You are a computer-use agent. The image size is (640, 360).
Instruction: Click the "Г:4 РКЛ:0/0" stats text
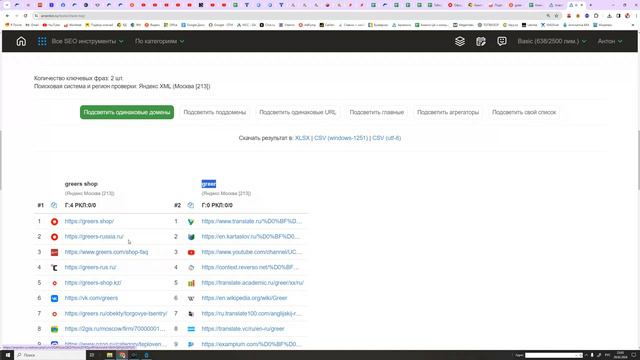80,205
